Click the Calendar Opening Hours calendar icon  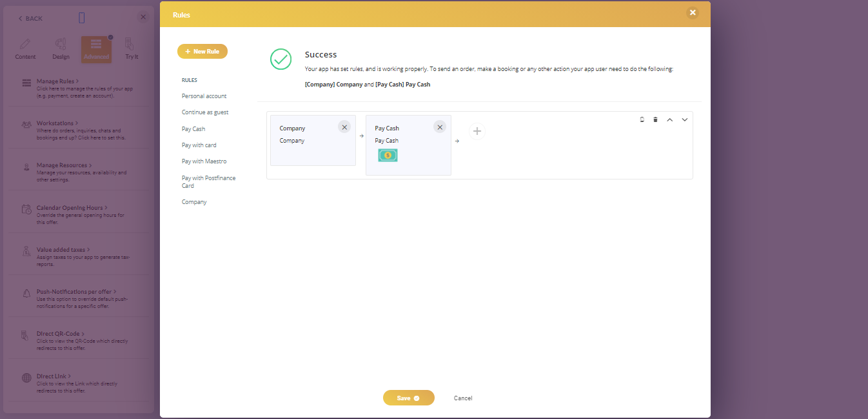point(26,209)
